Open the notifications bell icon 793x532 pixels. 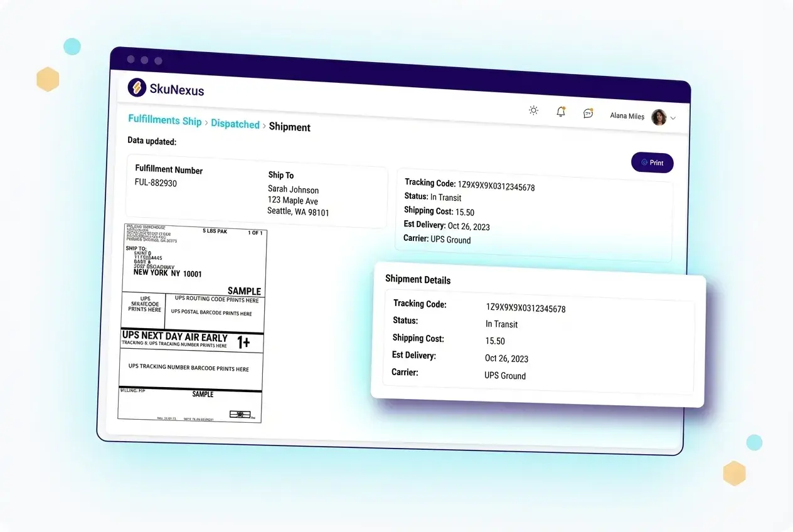pos(560,112)
